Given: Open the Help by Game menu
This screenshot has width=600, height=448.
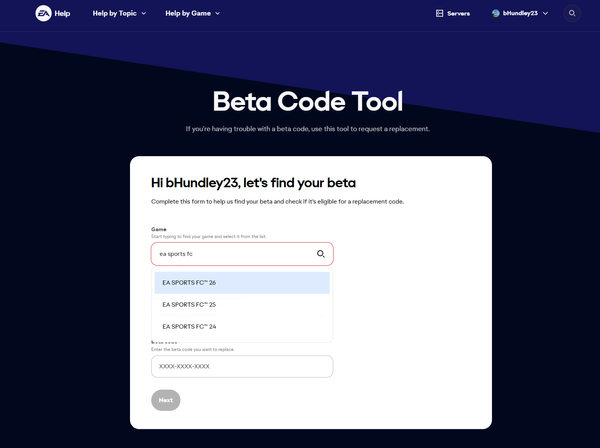Looking at the screenshot, I should 188,13.
